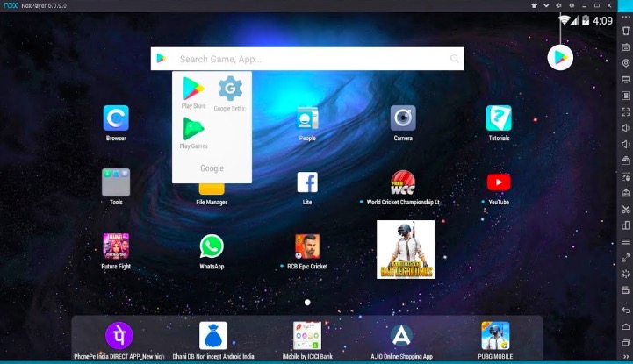
Task: Click the Wi-Fi status icon
Action: tap(565, 20)
